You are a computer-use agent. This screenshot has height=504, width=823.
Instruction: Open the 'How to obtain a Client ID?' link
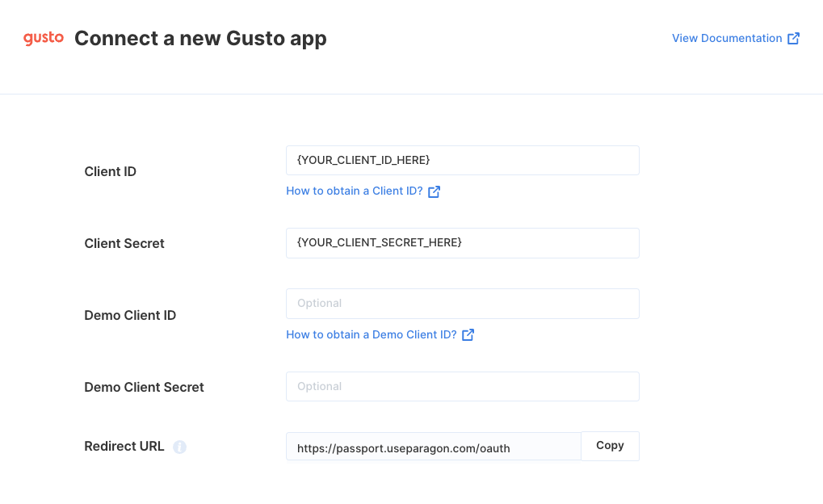pos(355,191)
